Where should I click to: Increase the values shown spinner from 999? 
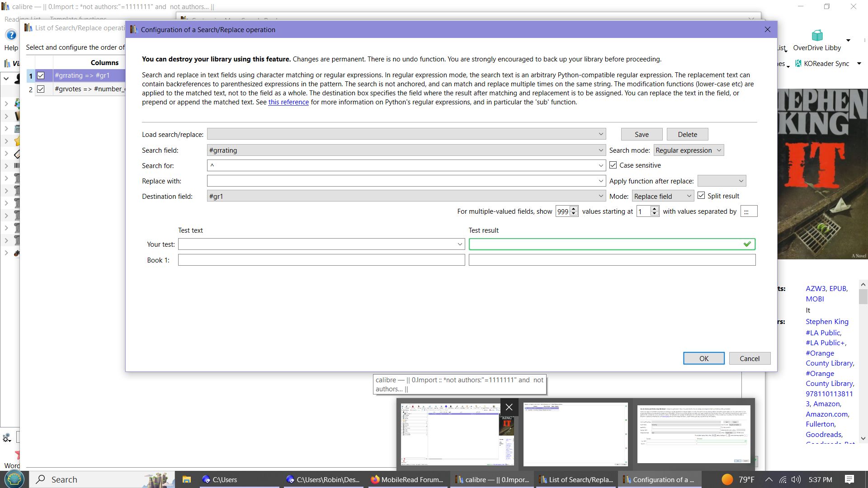click(574, 209)
